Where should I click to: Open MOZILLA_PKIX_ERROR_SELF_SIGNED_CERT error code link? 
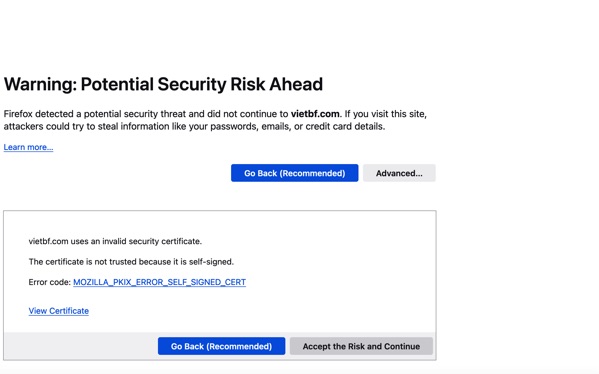coord(159,282)
